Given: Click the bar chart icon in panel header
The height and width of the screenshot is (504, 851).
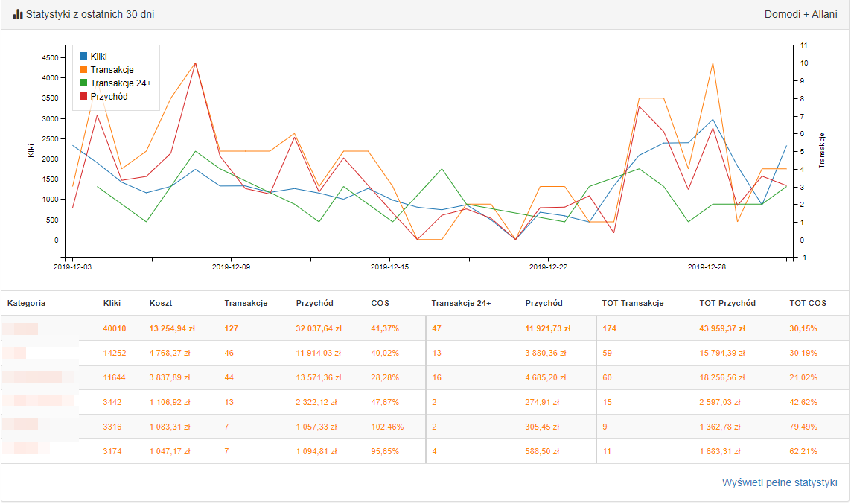Looking at the screenshot, I should click(x=18, y=14).
